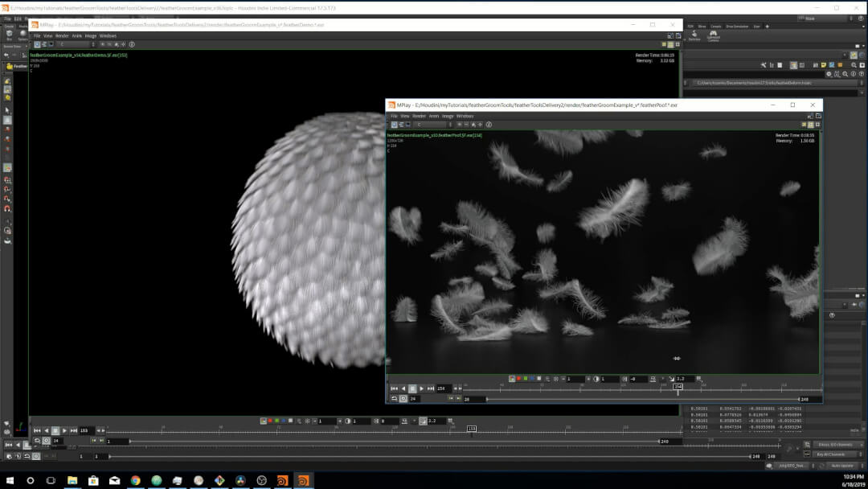The height and width of the screenshot is (489, 868).
Task: Jump to last frame in featherPoof MPlay
Action: pos(431,388)
